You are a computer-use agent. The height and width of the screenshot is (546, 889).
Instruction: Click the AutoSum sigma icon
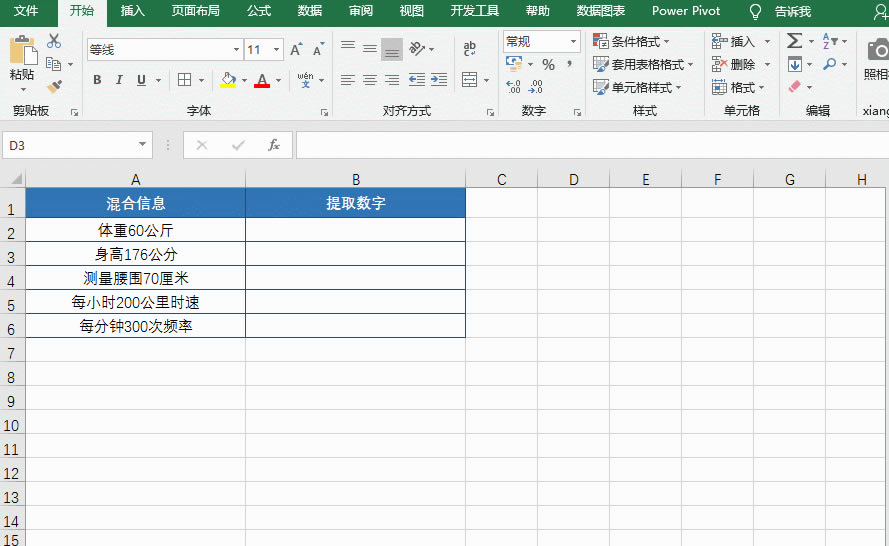tap(794, 41)
